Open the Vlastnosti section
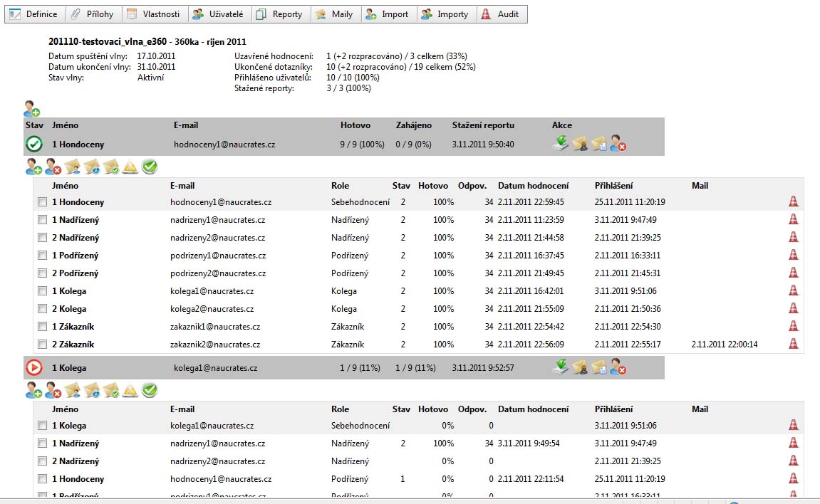The image size is (820, 504). (153, 14)
